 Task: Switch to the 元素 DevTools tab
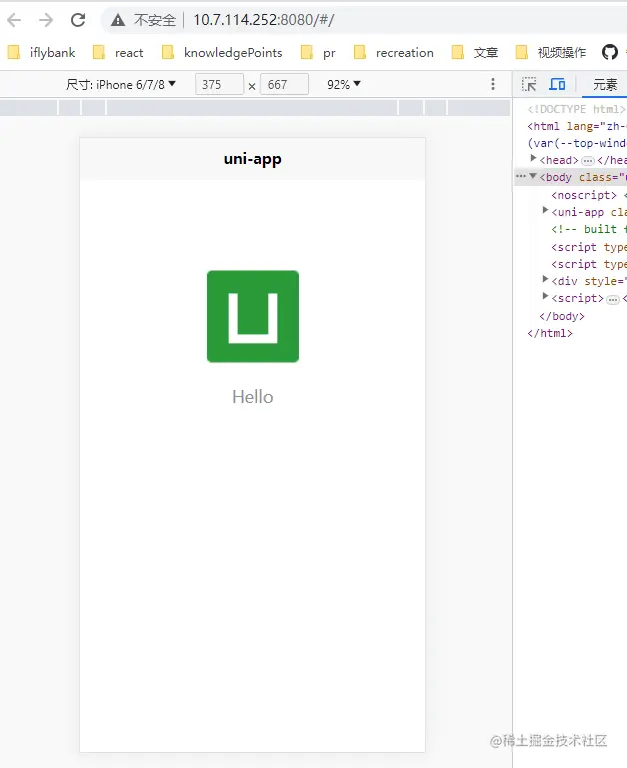pyautogui.click(x=605, y=84)
